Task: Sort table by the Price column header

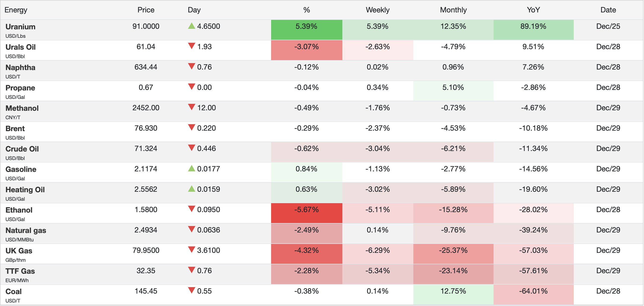Action: tap(146, 10)
